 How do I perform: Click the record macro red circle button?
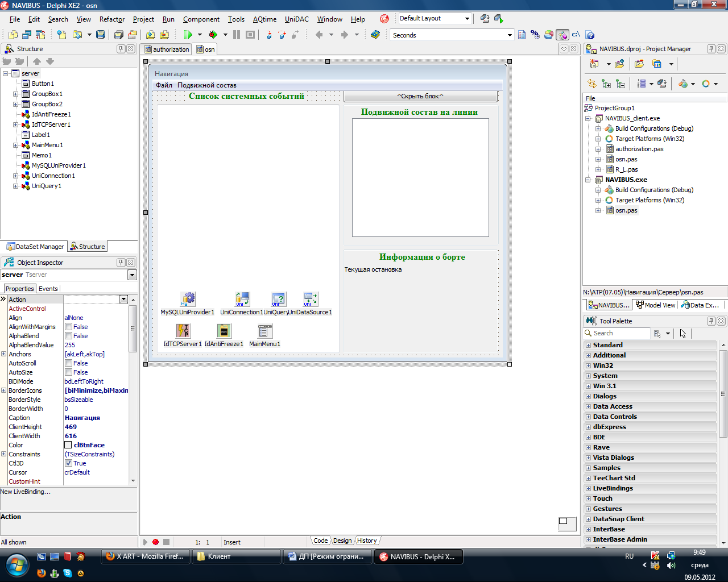(x=155, y=542)
